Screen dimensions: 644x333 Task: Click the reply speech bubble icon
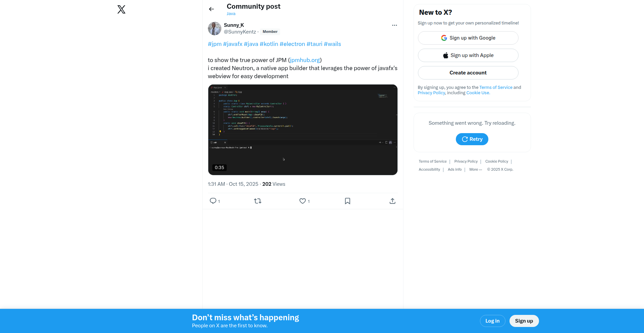pos(213,201)
